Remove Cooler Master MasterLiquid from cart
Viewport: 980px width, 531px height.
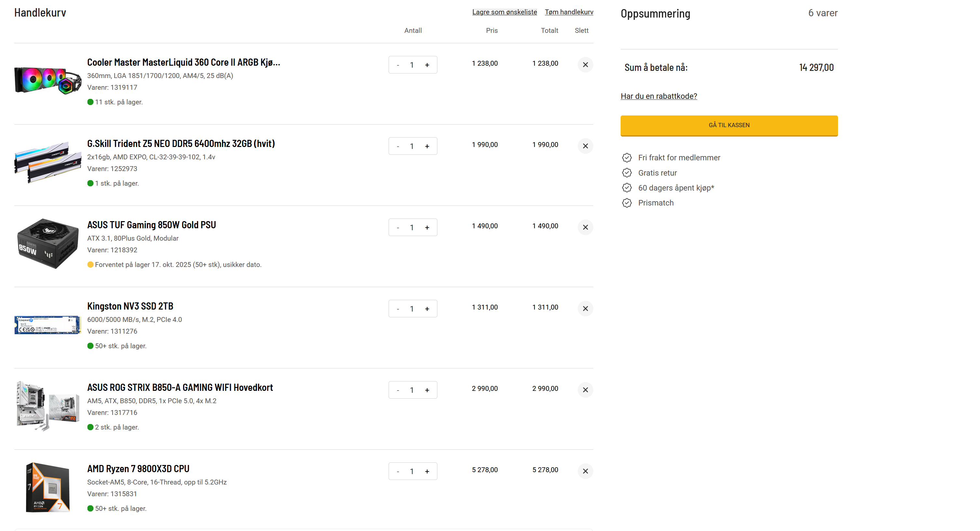click(585, 65)
